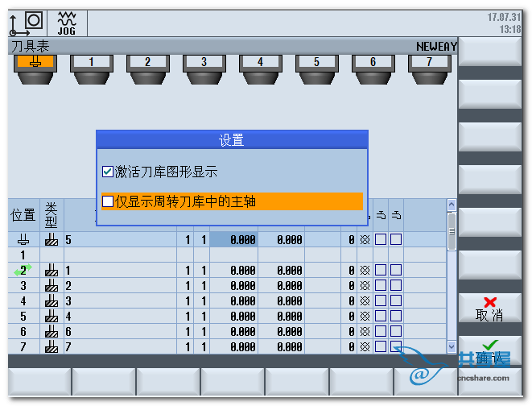Select highlighted length 0.000 in spindle row
Screen dimensions: 532x406
tap(233, 240)
